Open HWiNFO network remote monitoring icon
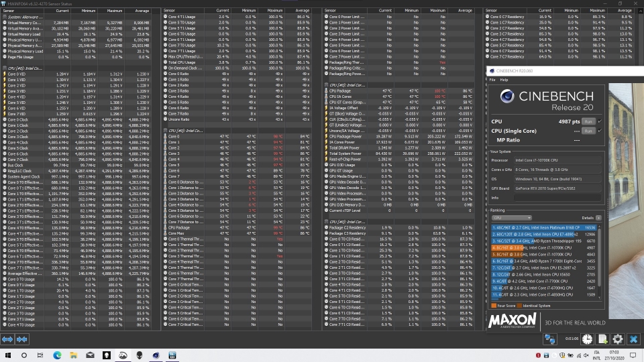The image size is (644, 362). pyautogui.click(x=549, y=339)
